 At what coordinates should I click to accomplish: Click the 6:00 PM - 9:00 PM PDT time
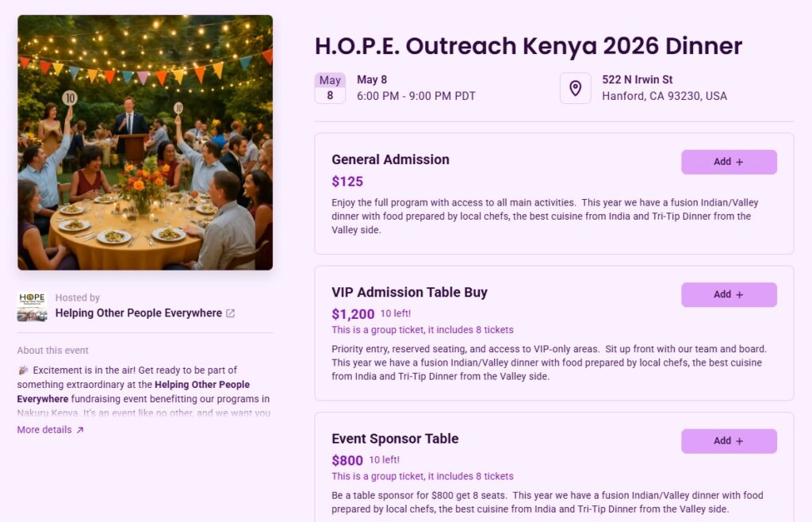pos(416,96)
